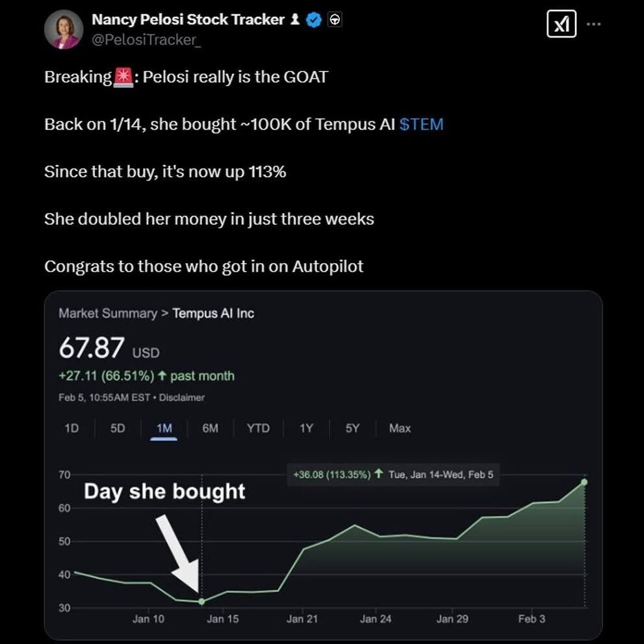Switch chart to the 5D range
The width and height of the screenshot is (644, 644).
pyautogui.click(x=118, y=428)
